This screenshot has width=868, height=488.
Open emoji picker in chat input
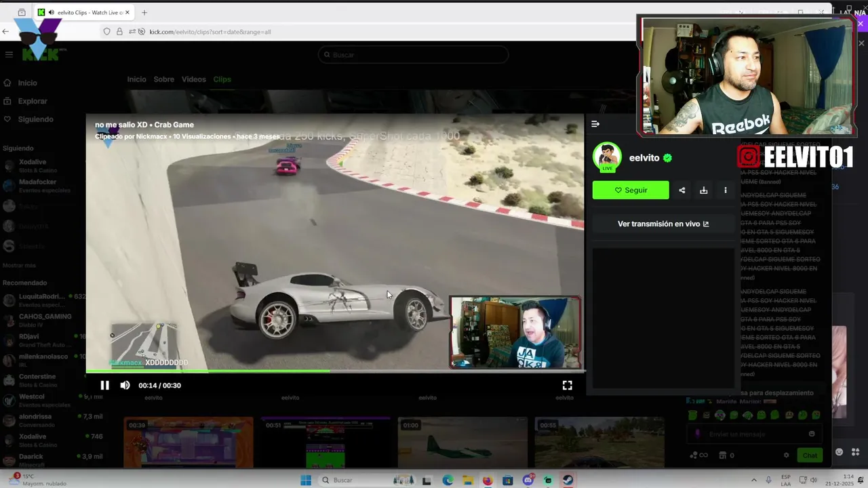click(812, 434)
